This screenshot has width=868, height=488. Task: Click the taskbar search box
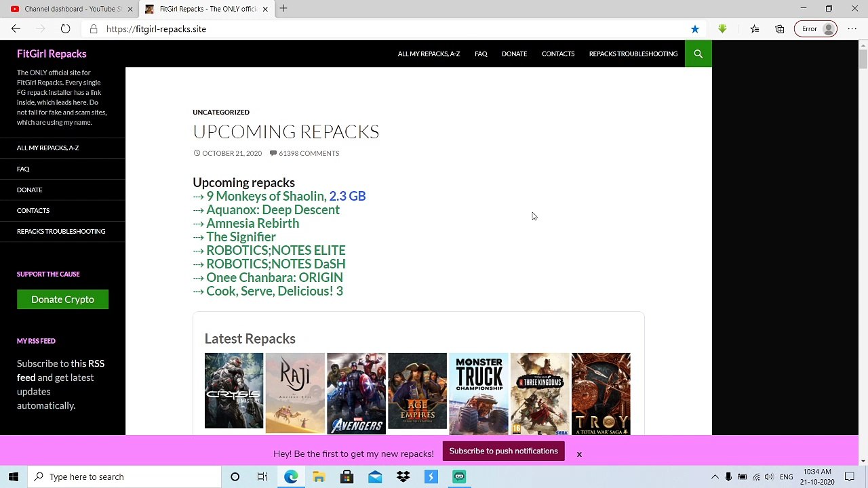tap(124, 476)
